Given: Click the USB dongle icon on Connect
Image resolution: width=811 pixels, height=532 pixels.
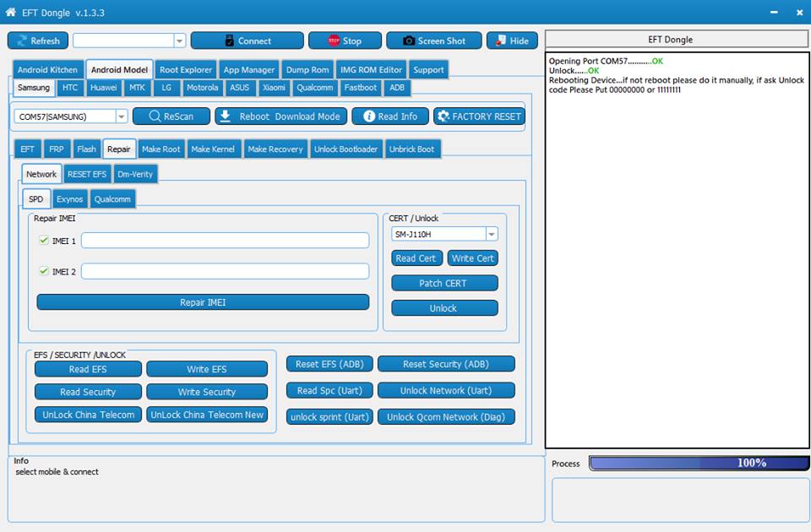Looking at the screenshot, I should 230,41.
